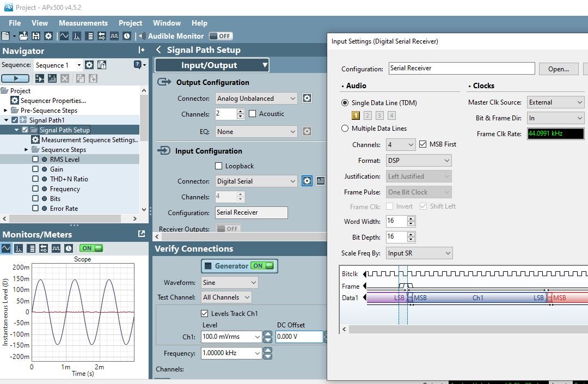Toggle the MSB First checkbox
This screenshot has height=384, width=588.
(x=422, y=144)
